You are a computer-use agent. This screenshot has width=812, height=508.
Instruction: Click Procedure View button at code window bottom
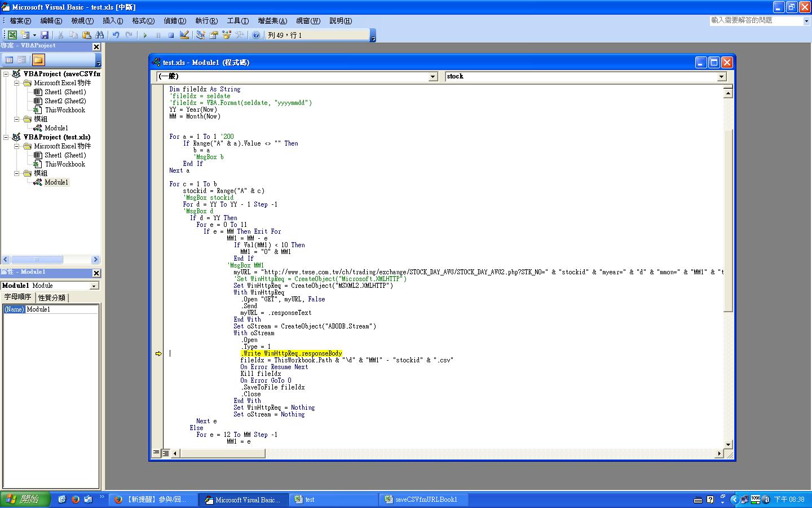(156, 453)
